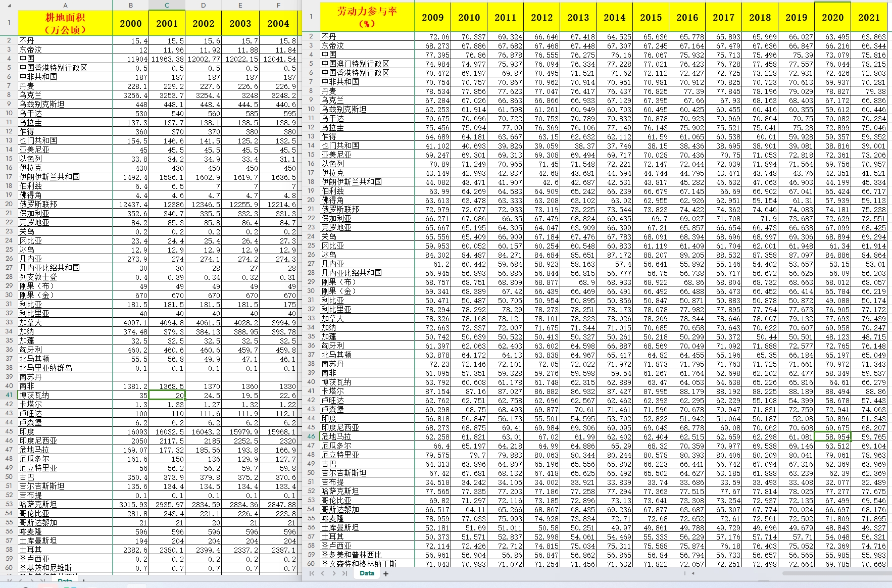Jump to first sheet in labor participation workbook
This screenshot has height=588, width=892.
click(x=312, y=573)
